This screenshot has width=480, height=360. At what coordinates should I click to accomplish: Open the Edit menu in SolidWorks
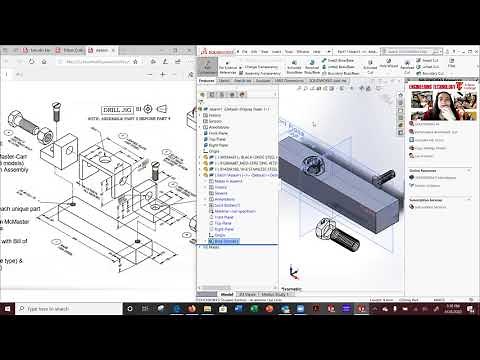tap(254, 52)
